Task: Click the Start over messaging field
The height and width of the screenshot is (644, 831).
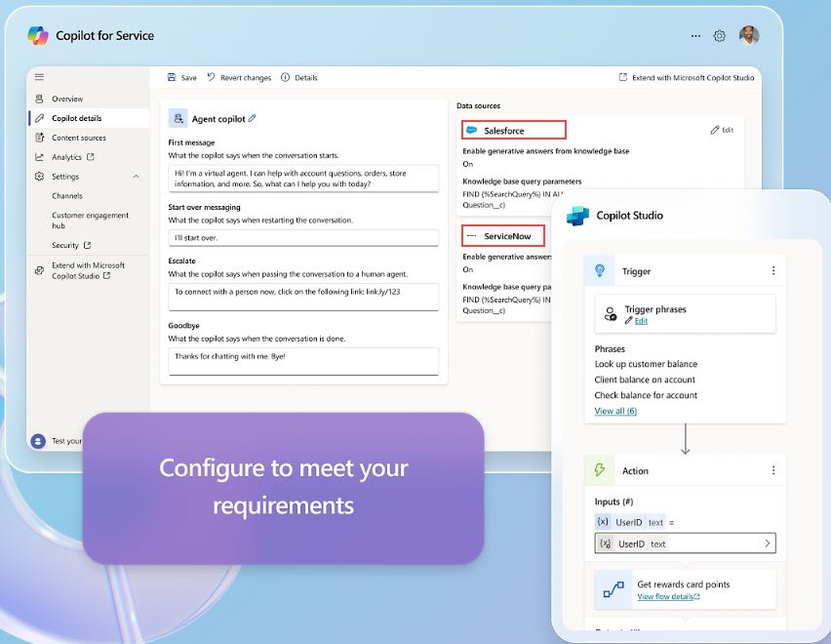Action: [x=303, y=238]
